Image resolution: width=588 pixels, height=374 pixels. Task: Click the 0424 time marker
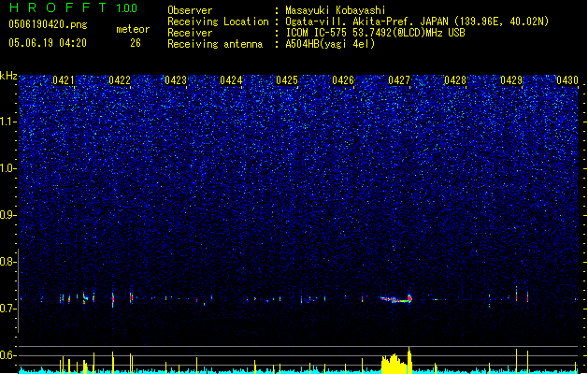231,80
